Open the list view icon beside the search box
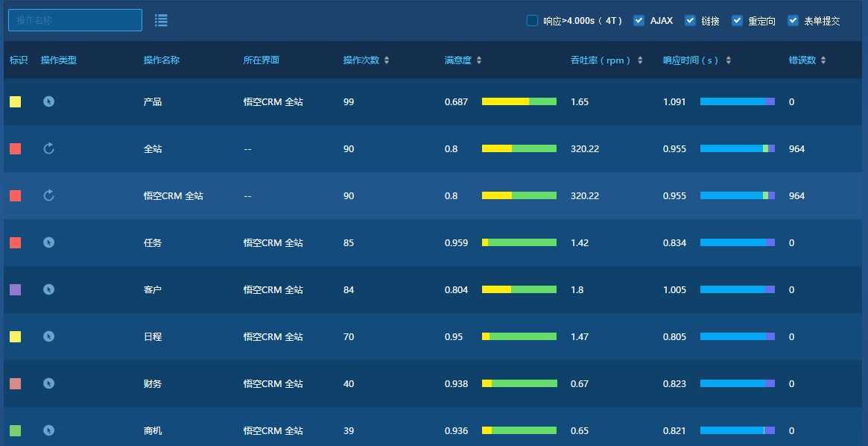 point(161,20)
